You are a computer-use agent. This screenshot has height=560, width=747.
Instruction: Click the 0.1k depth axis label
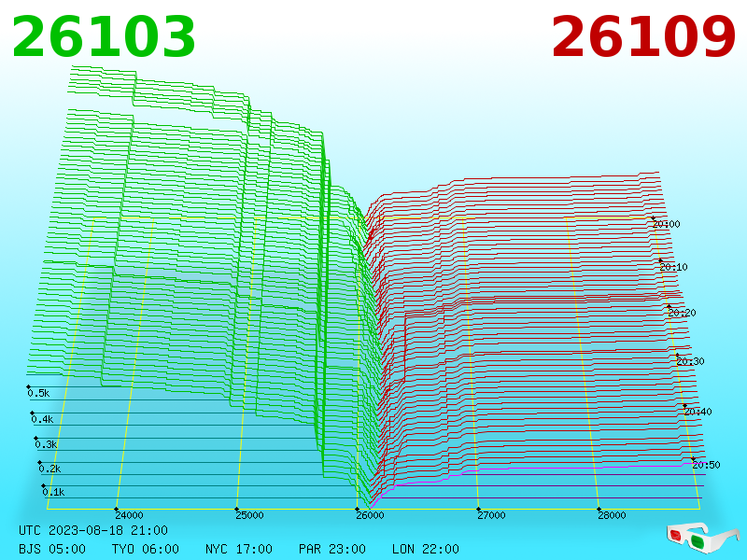(54, 493)
